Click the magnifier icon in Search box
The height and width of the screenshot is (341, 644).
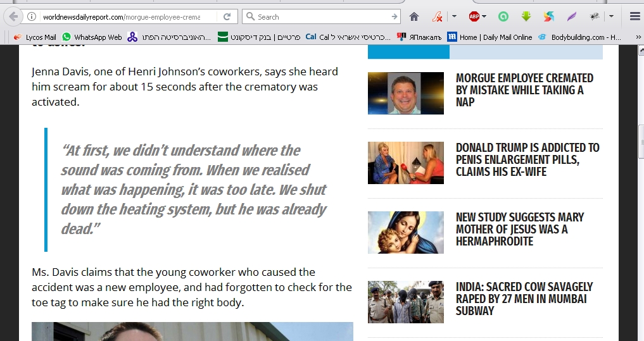[250, 17]
